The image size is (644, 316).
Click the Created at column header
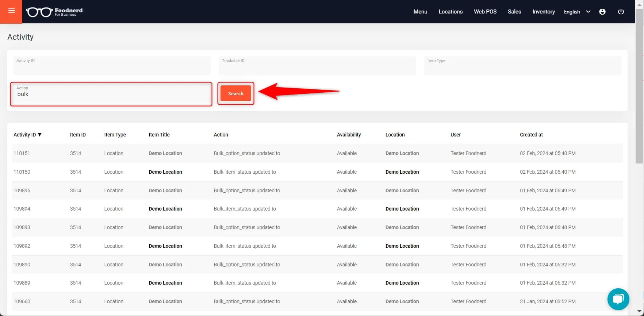tap(531, 135)
